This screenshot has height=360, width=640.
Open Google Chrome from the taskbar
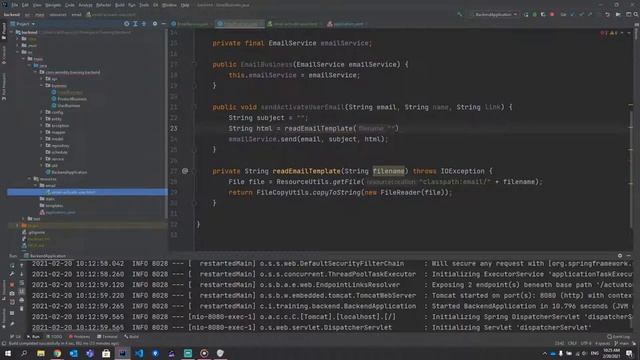point(57,353)
